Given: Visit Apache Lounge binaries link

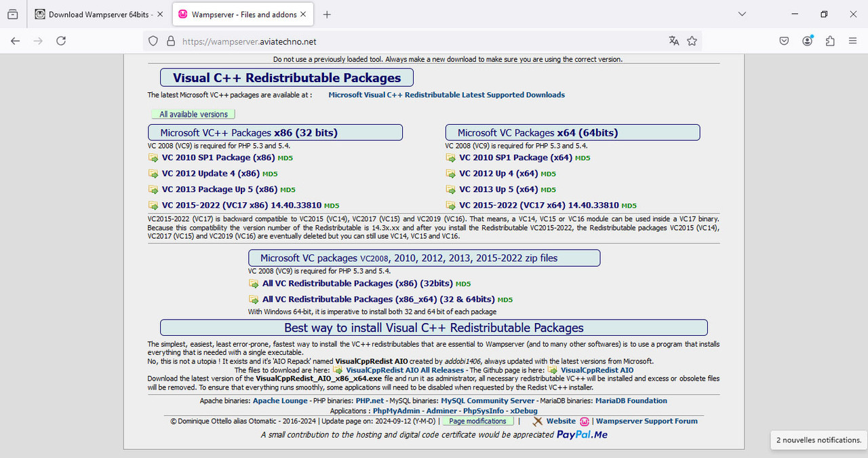Looking at the screenshot, I should (280, 401).
